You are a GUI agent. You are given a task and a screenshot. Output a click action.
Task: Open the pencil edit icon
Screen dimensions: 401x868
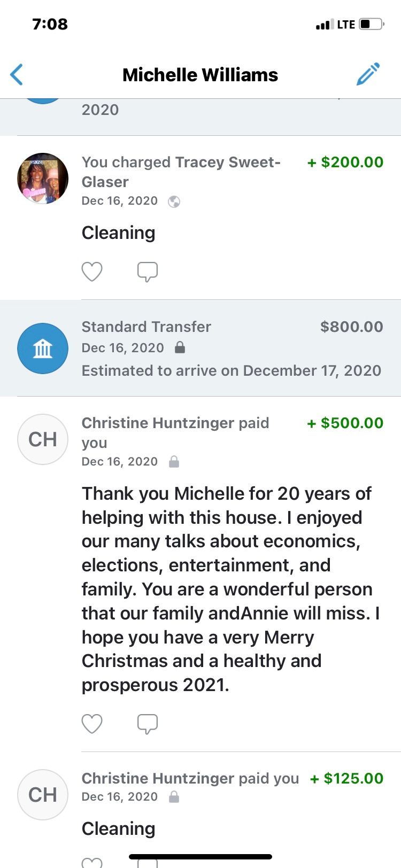pos(368,74)
